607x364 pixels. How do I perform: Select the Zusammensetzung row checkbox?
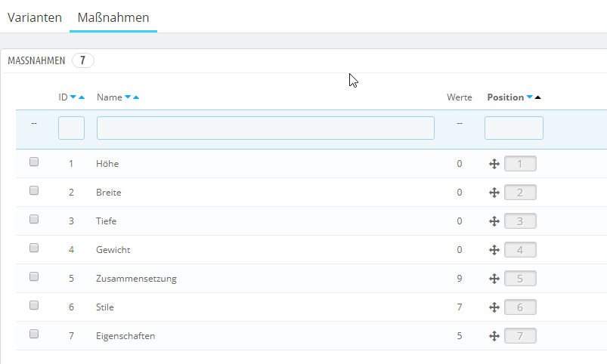pos(34,277)
